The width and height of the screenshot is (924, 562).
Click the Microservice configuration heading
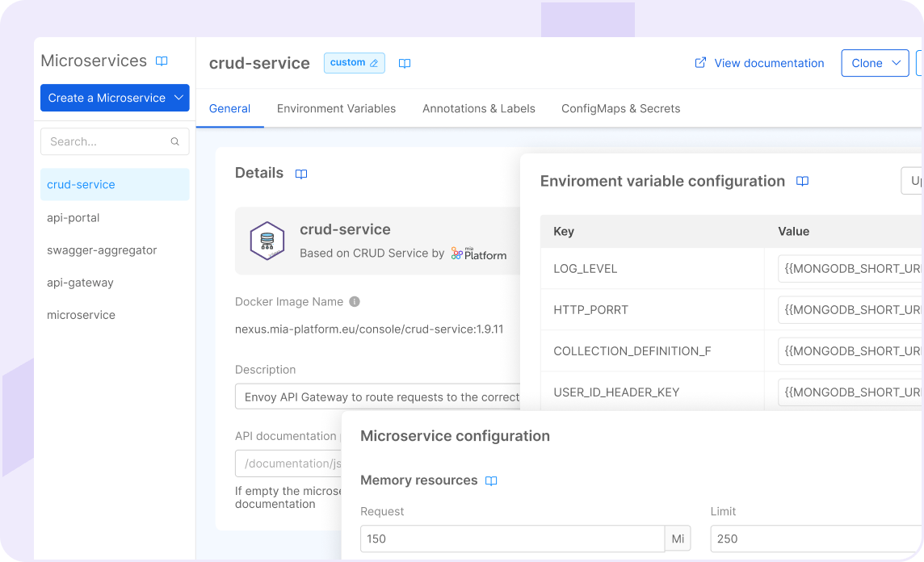point(455,436)
